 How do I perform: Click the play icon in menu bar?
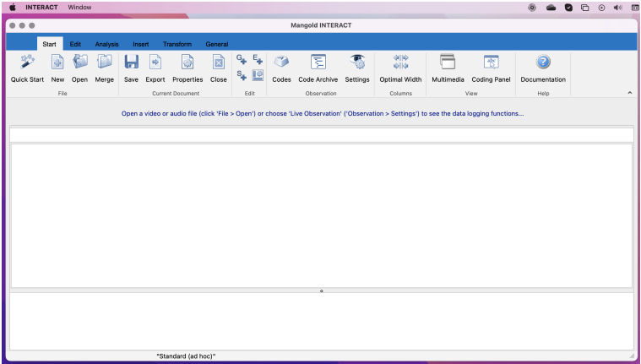point(601,8)
